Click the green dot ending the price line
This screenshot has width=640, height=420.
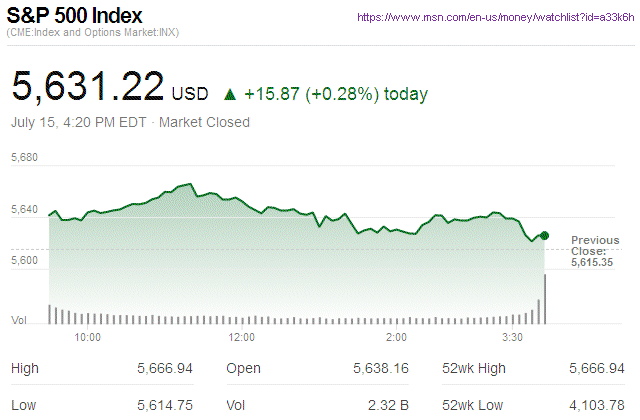pyautogui.click(x=544, y=235)
